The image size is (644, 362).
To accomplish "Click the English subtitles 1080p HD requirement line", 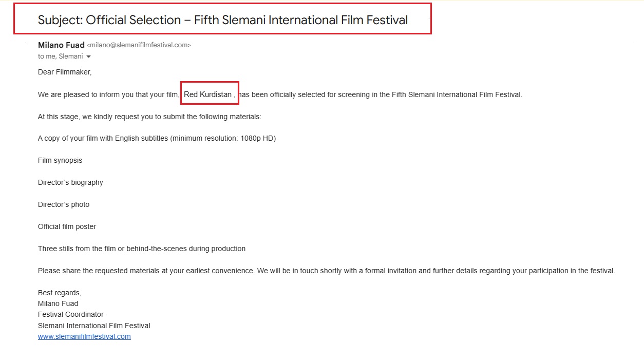I will [157, 139].
